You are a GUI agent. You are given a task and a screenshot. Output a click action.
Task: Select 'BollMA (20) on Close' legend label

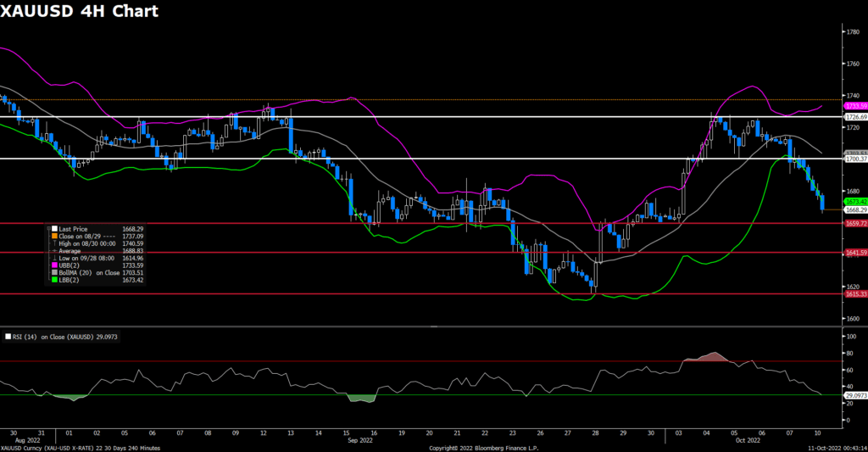click(89, 272)
